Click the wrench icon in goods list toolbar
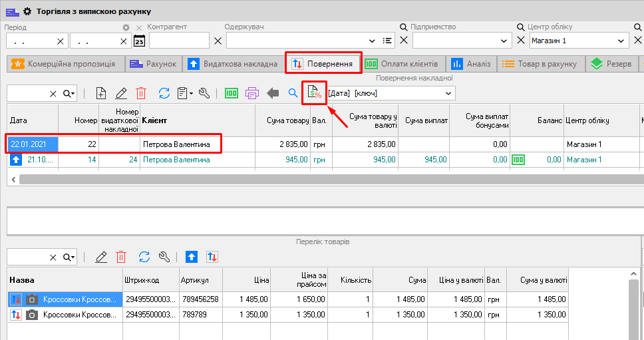Screen dimensions: 644x340 click(x=164, y=257)
